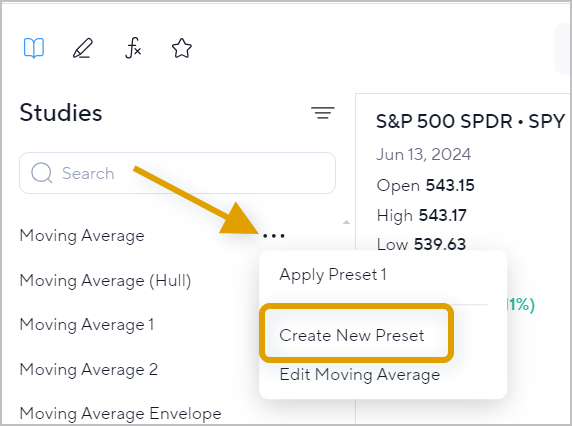The height and width of the screenshot is (426, 572).
Task: Choose Edit Moving Average option
Action: coord(359,375)
